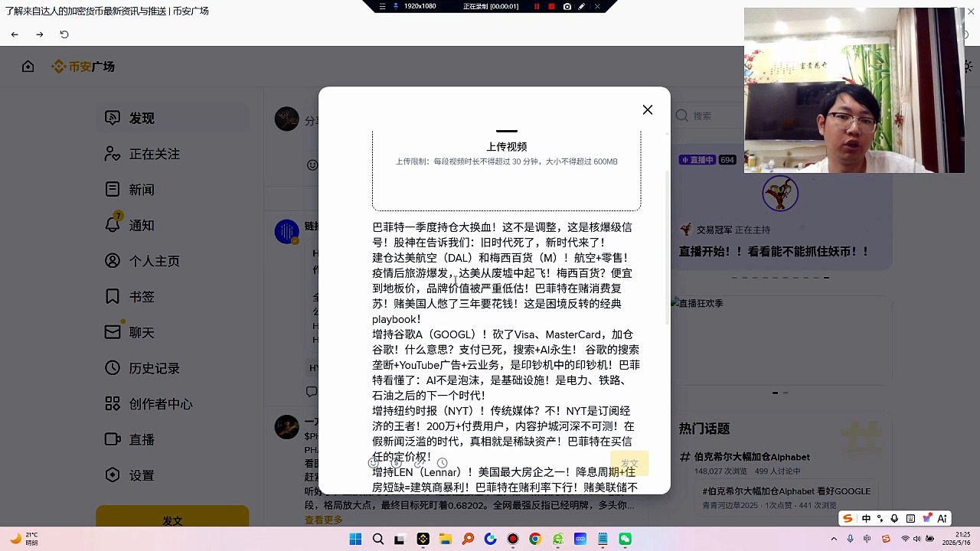Stop the screen recording

(551, 6)
